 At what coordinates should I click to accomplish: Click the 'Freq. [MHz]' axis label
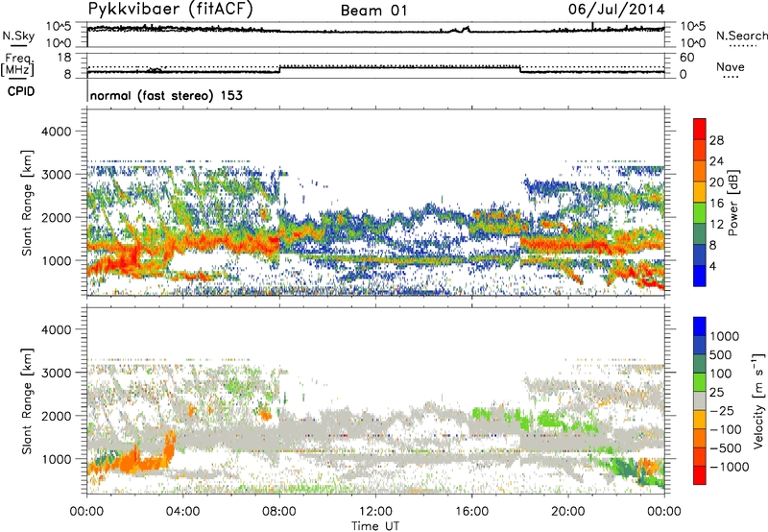tap(17, 65)
